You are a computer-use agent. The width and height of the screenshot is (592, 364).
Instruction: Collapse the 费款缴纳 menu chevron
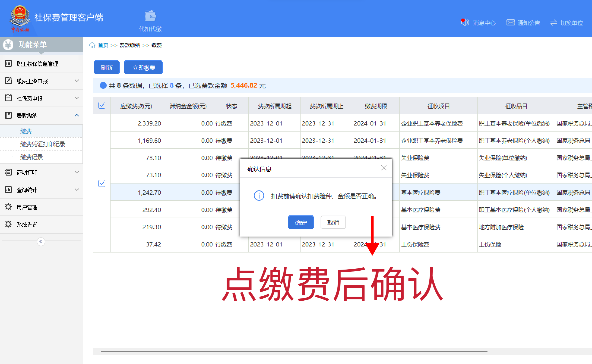pos(77,115)
